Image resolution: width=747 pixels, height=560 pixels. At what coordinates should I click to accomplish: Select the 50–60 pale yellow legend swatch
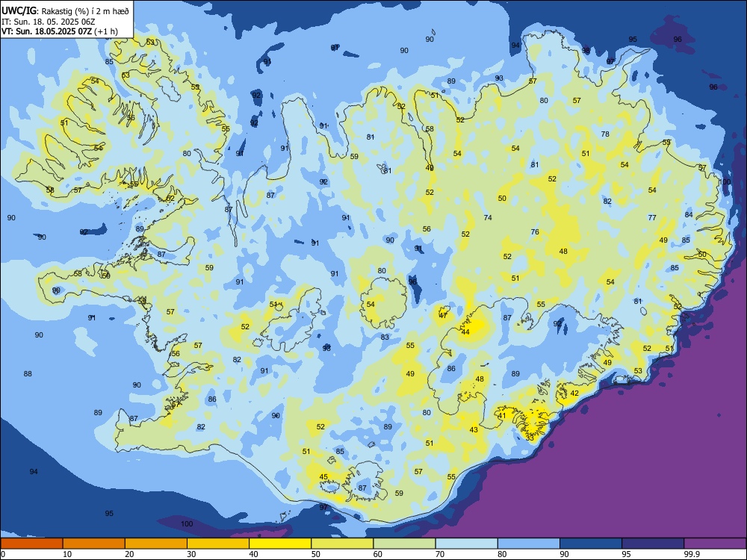pos(342,544)
